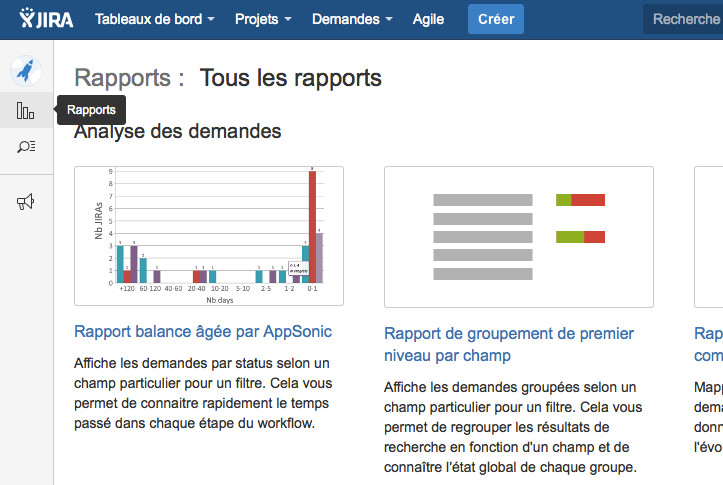This screenshot has width=723, height=485.
Task: Expand the Projets dropdown menu
Action: (x=263, y=19)
